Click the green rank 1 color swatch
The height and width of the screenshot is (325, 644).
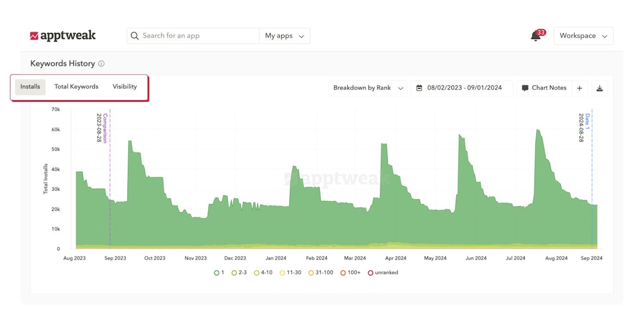point(216,272)
